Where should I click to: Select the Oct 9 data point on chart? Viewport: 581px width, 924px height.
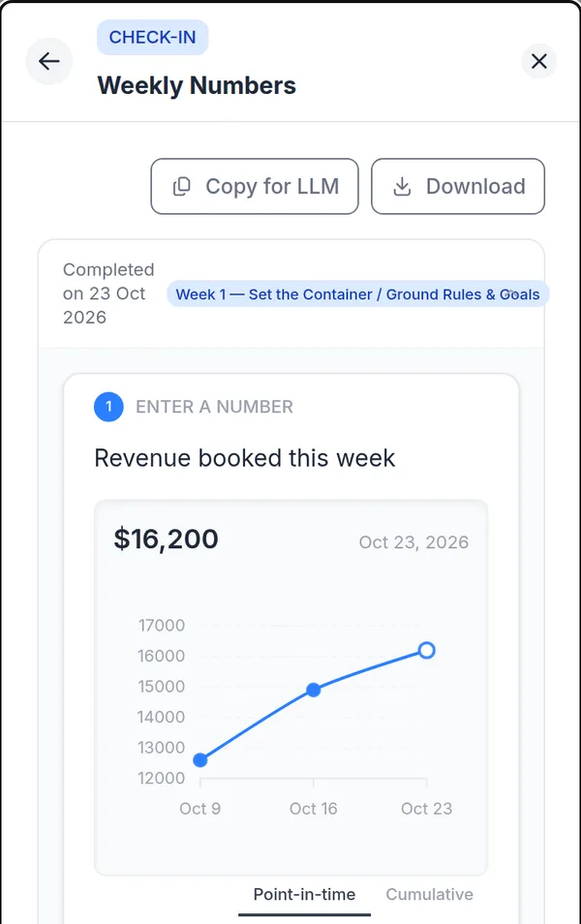tap(200, 760)
